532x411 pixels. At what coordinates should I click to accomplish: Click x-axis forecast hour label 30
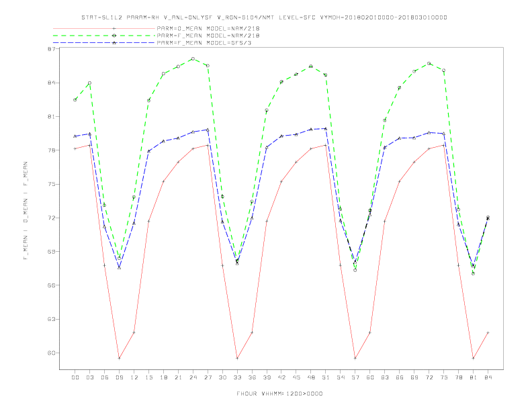(x=222, y=377)
